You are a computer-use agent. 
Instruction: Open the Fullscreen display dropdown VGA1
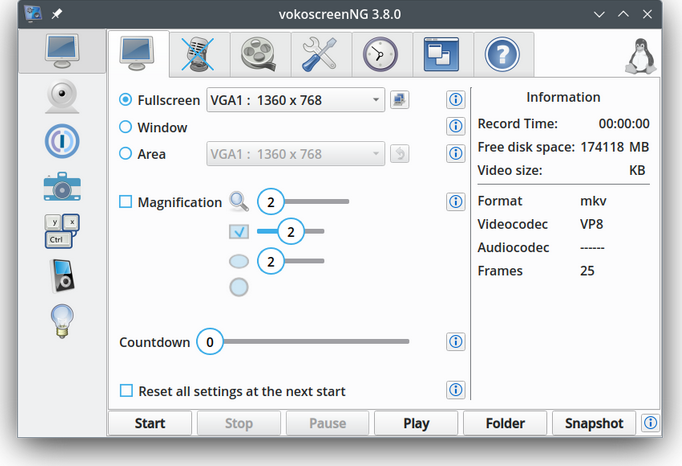(x=295, y=100)
